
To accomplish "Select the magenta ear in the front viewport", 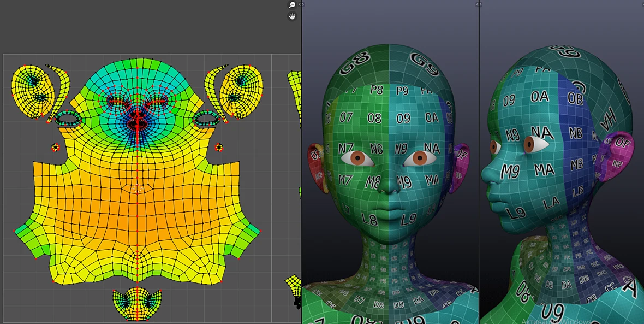I will tap(458, 168).
